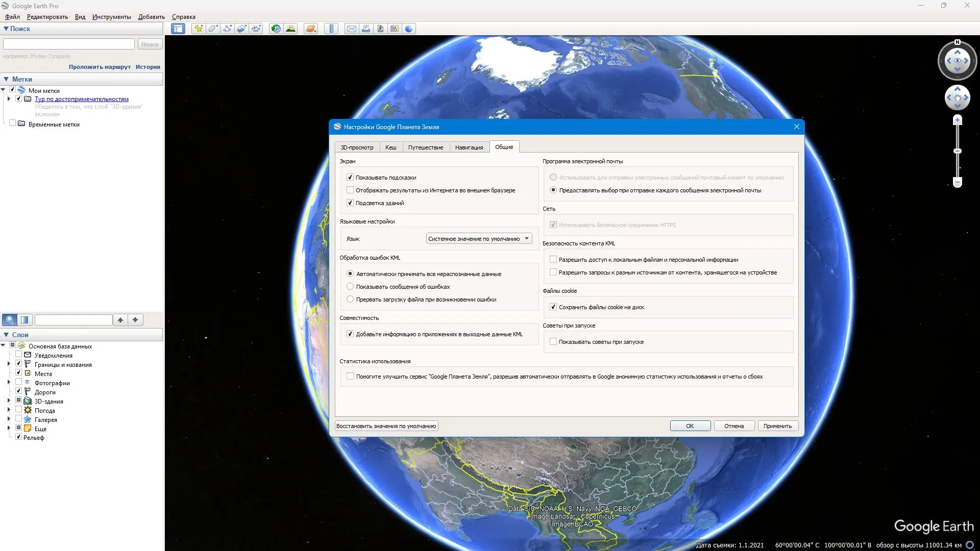Click the 'Применить' button

tap(777, 426)
